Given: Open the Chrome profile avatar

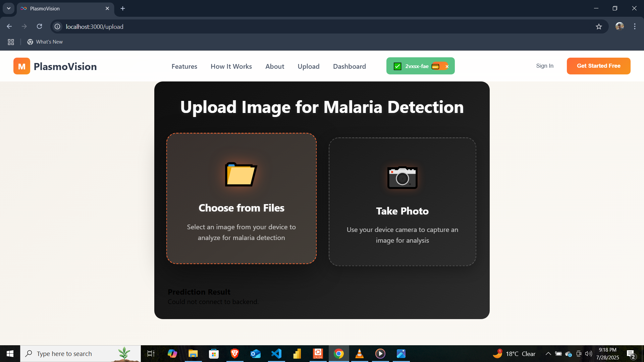Looking at the screenshot, I should point(620,26).
